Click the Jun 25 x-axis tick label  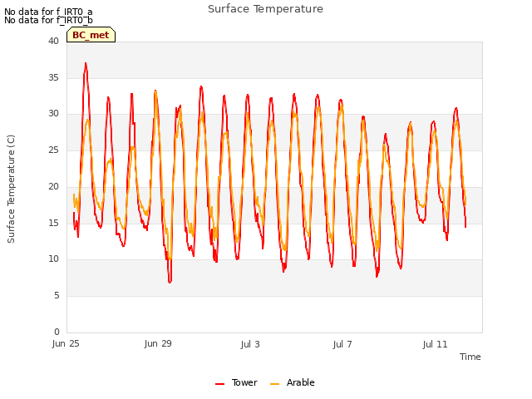pyautogui.click(x=66, y=343)
